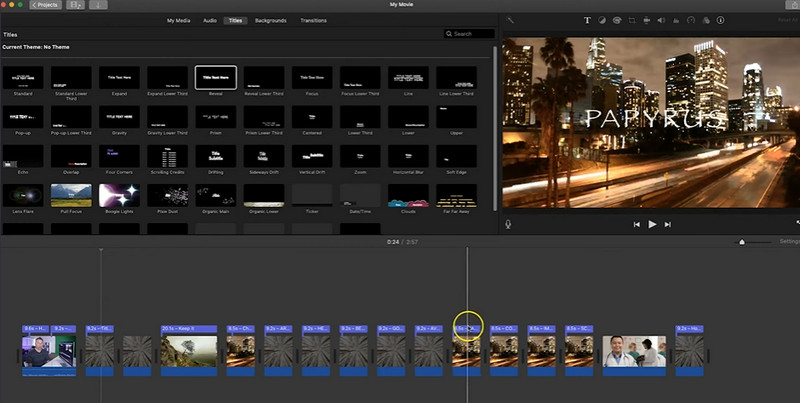The height and width of the screenshot is (403, 800).
Task: Open the Speed speedometer tool
Action: [x=691, y=20]
